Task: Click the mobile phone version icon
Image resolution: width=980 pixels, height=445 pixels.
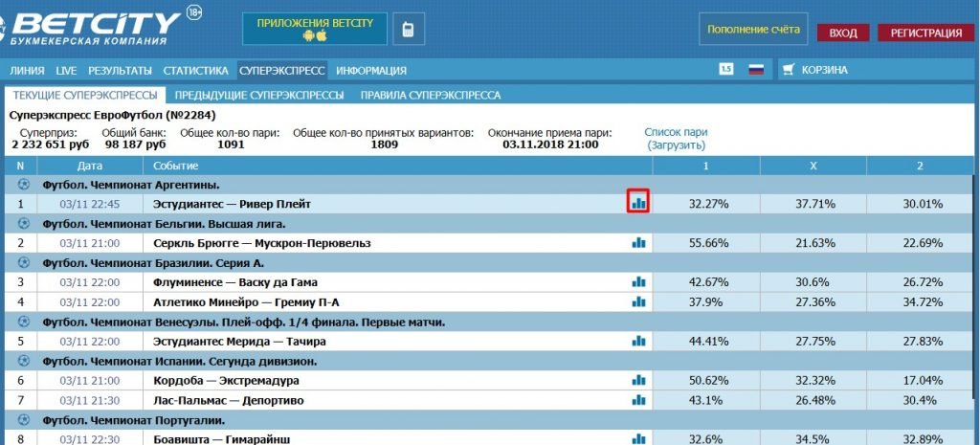Action: click(x=408, y=30)
